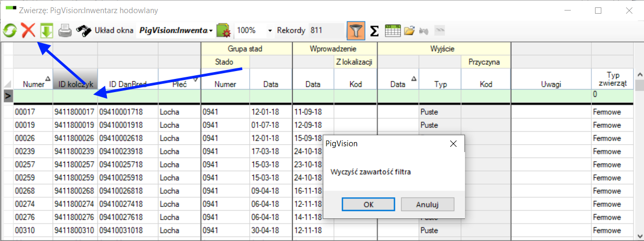This screenshot has height=241, width=644.
Task: Click Puste in row 00310
Action: (x=440, y=230)
